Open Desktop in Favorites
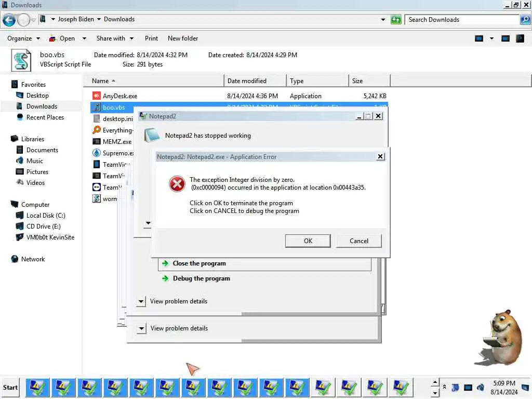This screenshot has height=399, width=532. tap(37, 96)
